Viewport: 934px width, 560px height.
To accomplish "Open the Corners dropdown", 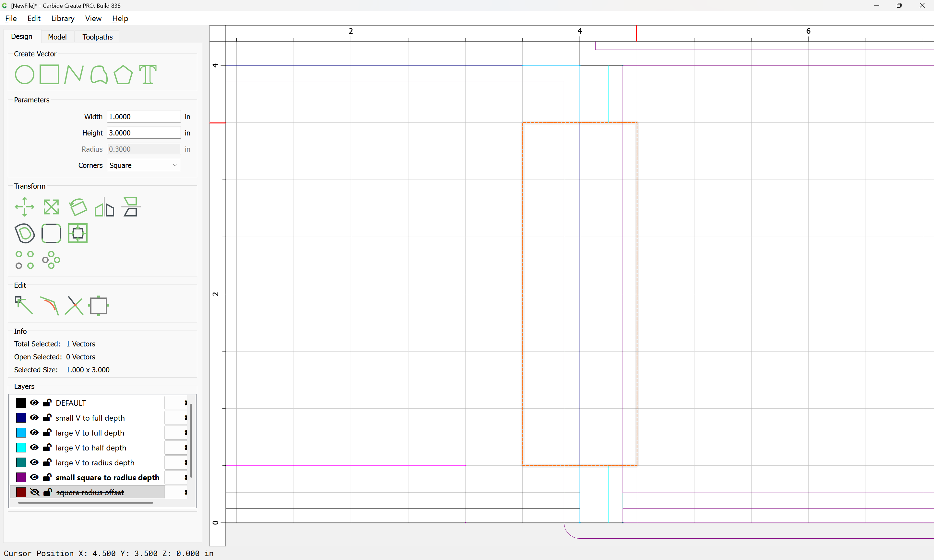I will (x=143, y=165).
